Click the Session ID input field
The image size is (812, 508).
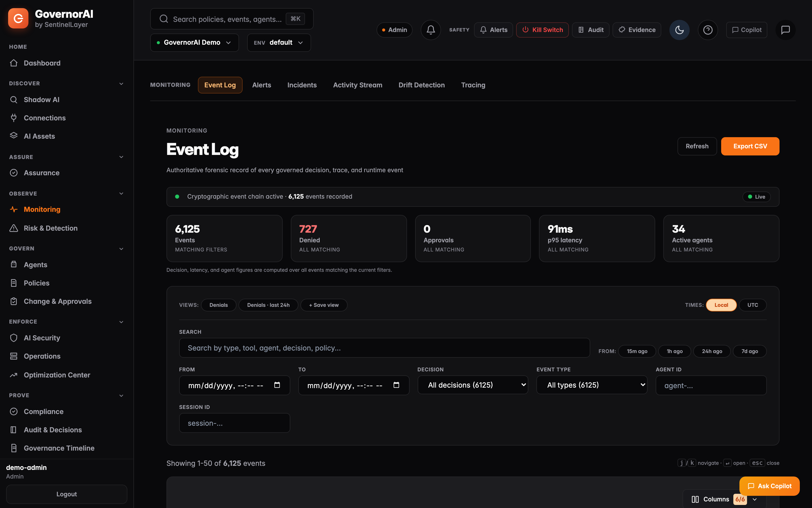(234, 423)
